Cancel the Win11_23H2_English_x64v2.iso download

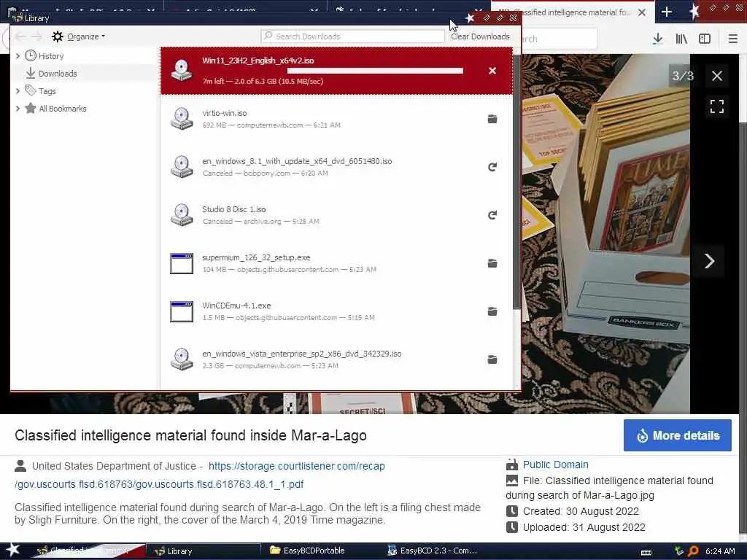(x=492, y=71)
